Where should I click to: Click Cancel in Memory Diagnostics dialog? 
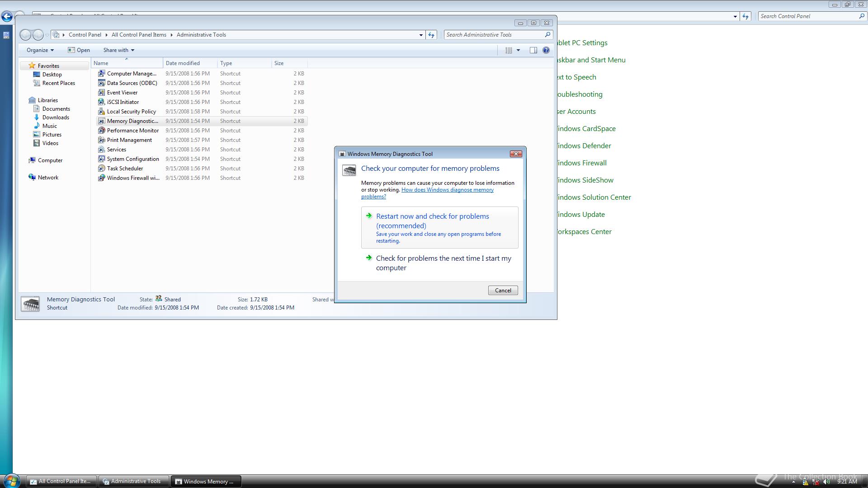[503, 290]
